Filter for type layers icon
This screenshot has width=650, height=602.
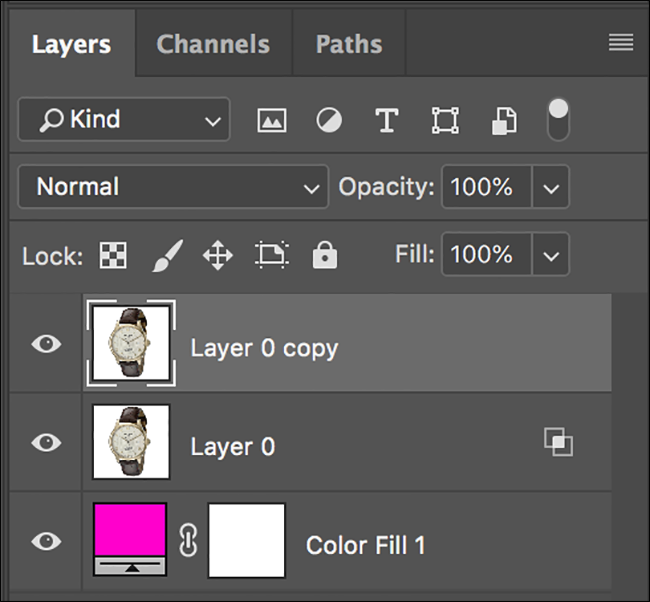coord(386,121)
